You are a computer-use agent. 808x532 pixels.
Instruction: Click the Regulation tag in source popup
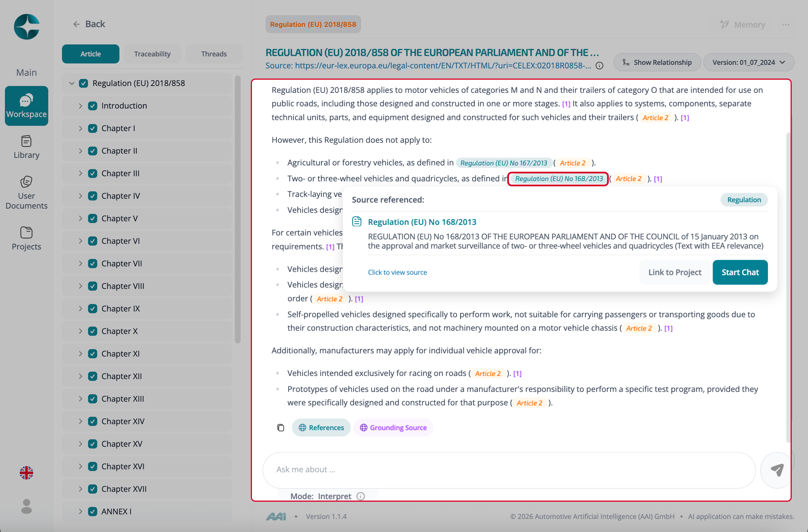coord(744,199)
